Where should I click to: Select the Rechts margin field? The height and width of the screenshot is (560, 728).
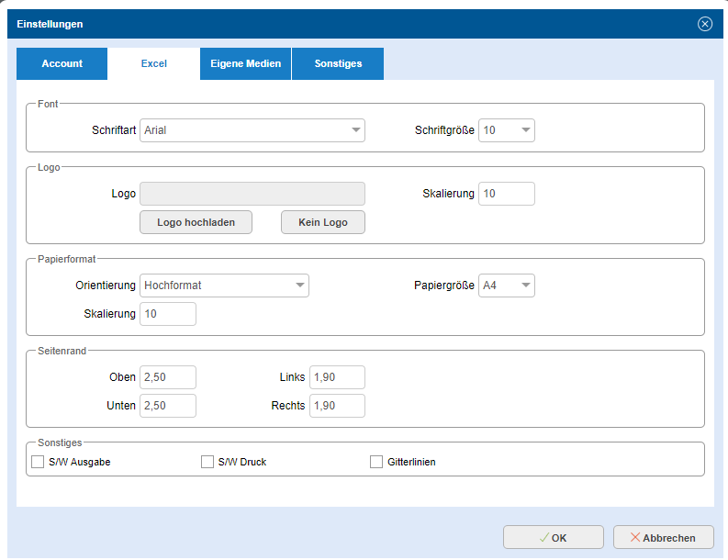coord(337,406)
